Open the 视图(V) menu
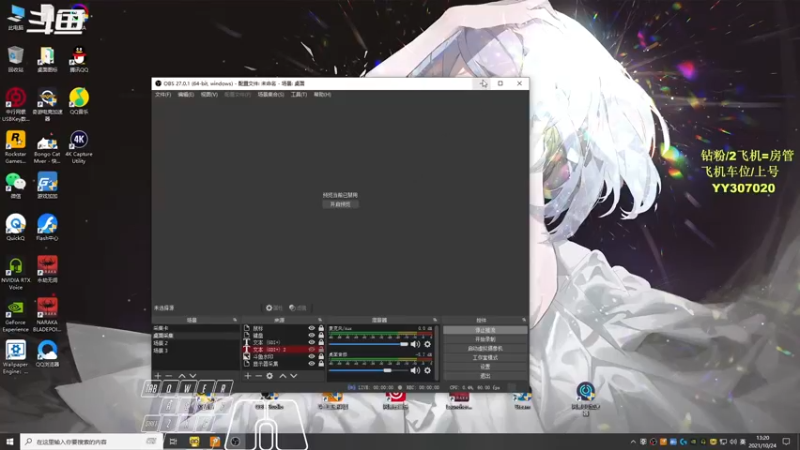This screenshot has height=450, width=800. tap(209, 94)
